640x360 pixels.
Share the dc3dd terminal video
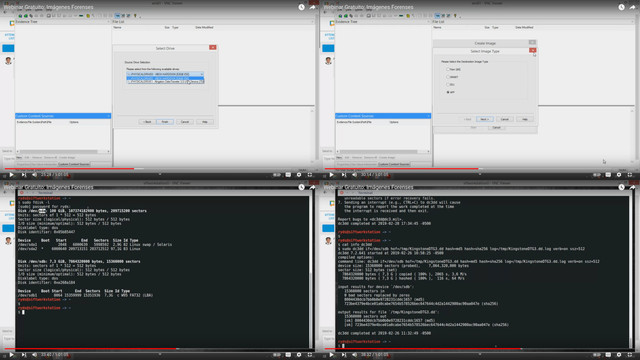click(632, 187)
